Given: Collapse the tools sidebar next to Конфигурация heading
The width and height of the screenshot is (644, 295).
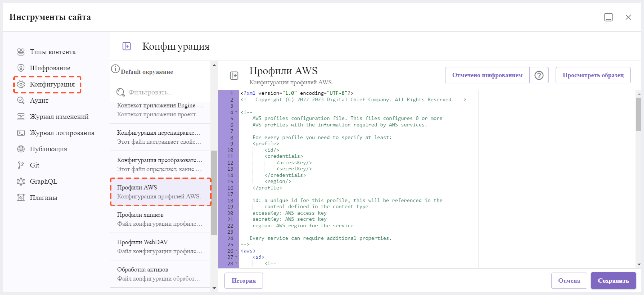Looking at the screenshot, I should (127, 46).
